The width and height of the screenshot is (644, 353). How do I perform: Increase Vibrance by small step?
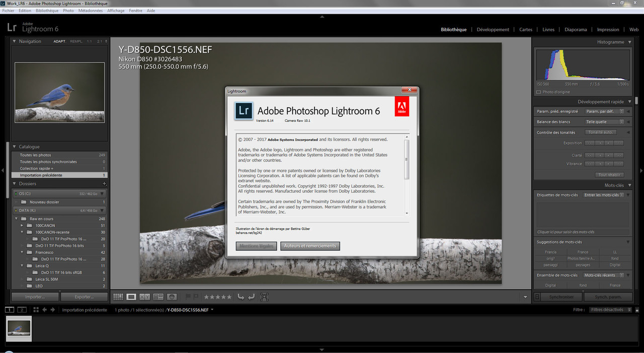pos(609,164)
